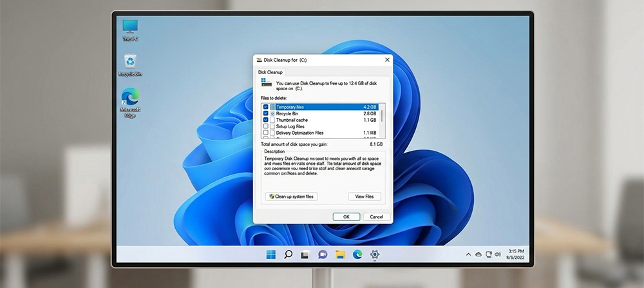This screenshot has width=644, height=288.
Task: Open taskbar Search magnifier
Action: (289, 254)
